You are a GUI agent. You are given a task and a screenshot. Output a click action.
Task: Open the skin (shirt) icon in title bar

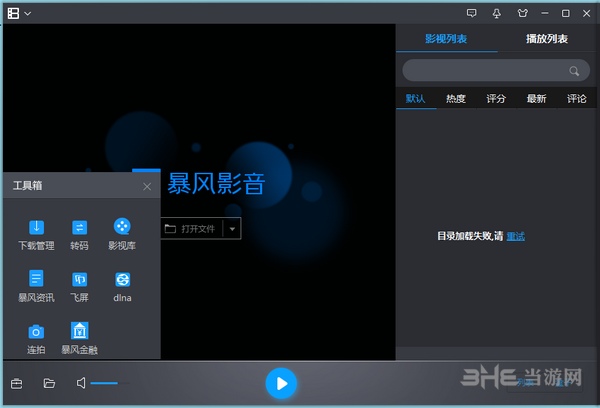click(x=523, y=13)
